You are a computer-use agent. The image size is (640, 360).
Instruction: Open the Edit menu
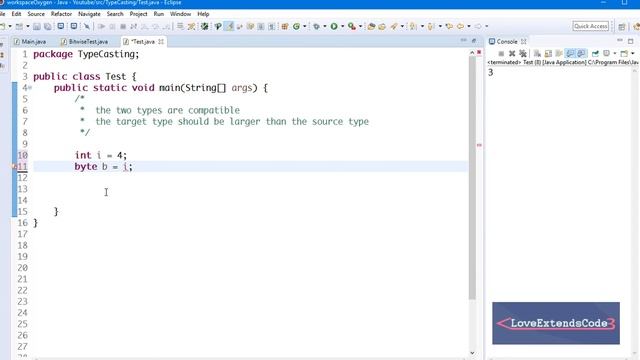pos(16,14)
